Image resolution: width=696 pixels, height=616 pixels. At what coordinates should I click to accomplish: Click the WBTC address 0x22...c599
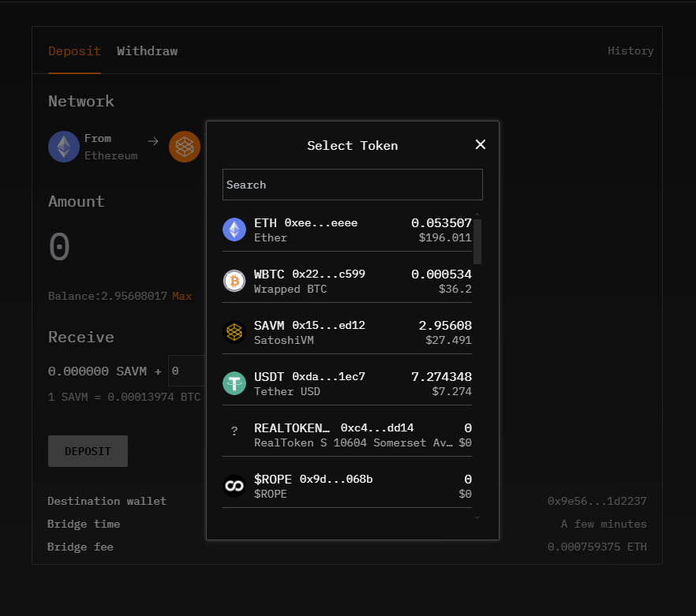point(328,274)
